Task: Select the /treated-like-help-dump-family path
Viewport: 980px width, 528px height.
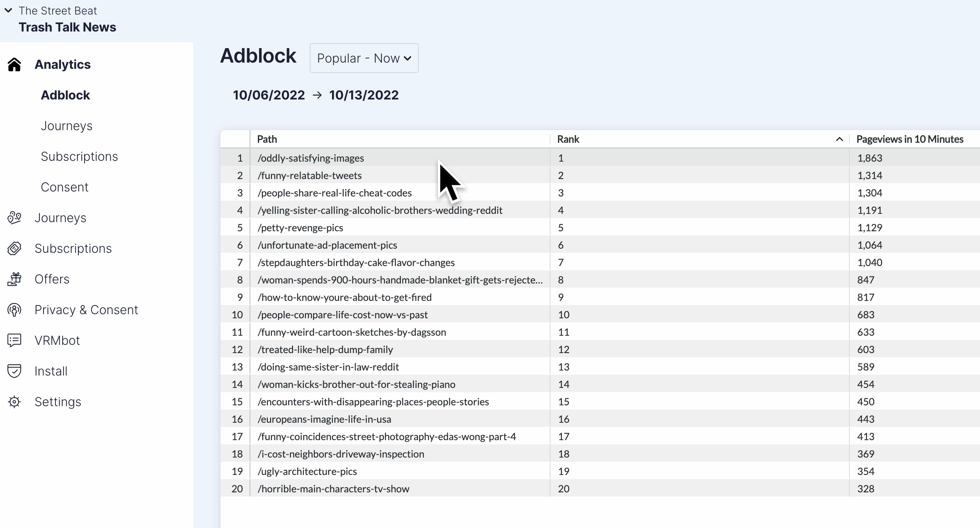Action: point(325,350)
